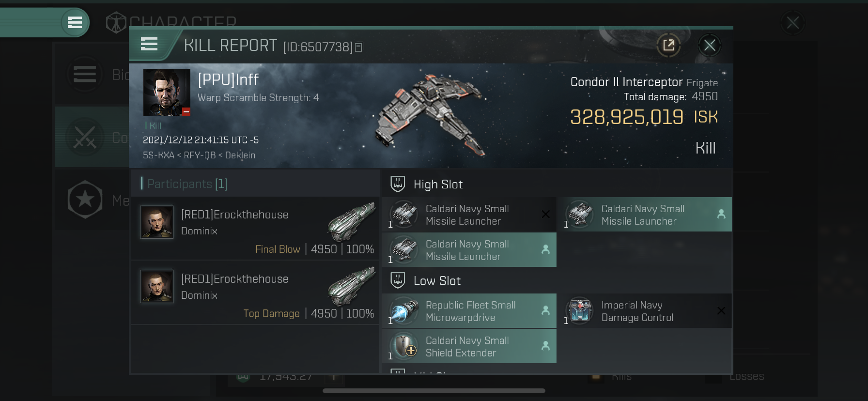The width and height of the screenshot is (868, 401).
Task: Select the Caldari Navy Small Shield Extender icon
Action: tap(403, 346)
